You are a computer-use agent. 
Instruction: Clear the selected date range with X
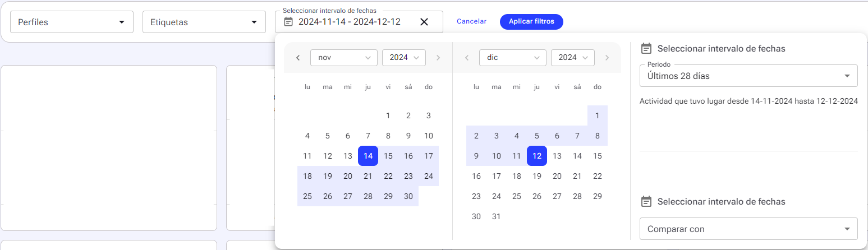(424, 22)
